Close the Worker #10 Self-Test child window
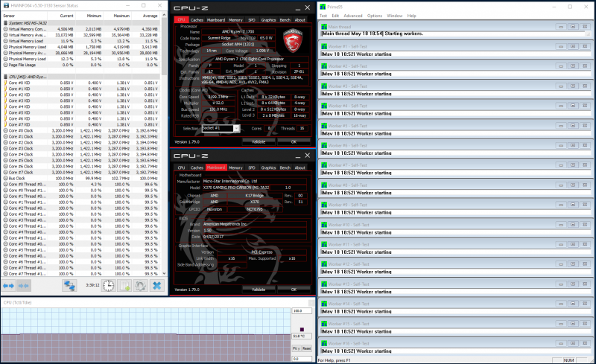The width and height of the screenshot is (596, 364). [x=585, y=225]
